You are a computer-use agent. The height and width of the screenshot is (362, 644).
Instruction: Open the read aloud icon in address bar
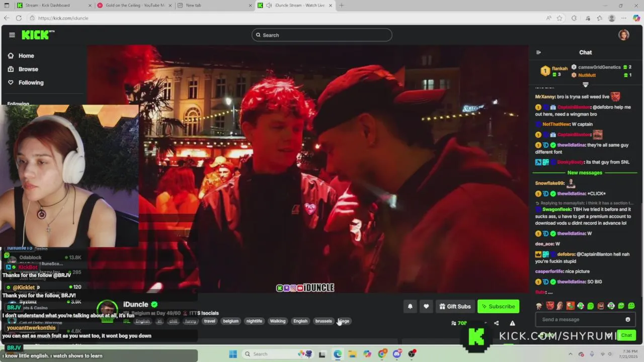pyautogui.click(x=548, y=18)
